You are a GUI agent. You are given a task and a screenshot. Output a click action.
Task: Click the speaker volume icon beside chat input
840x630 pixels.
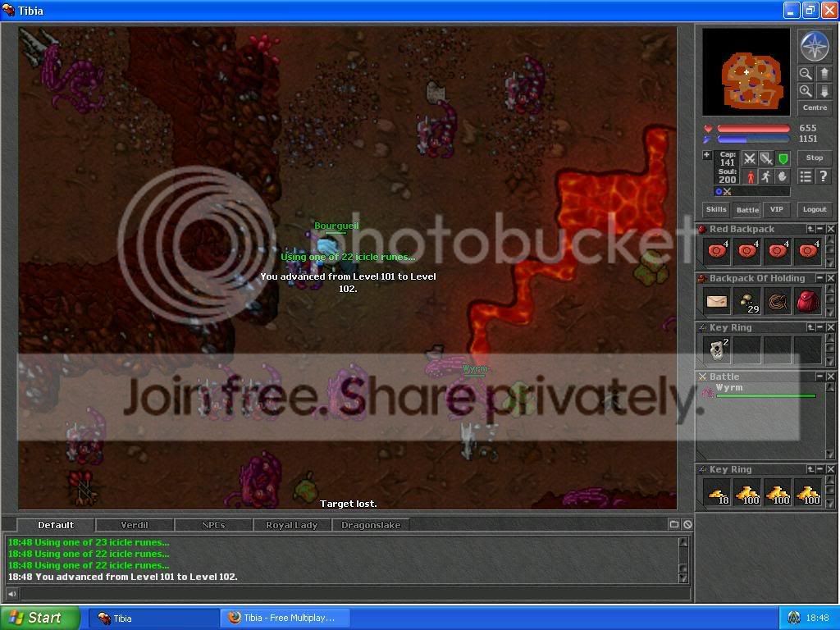[11, 593]
